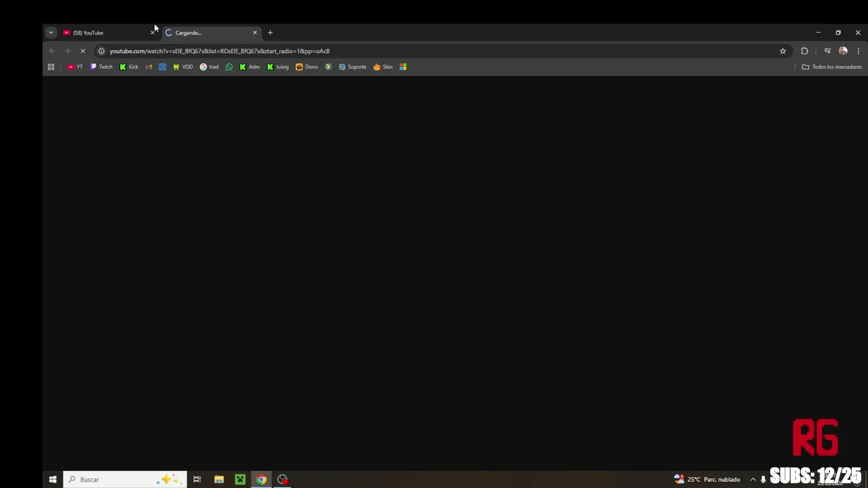Click the Buscar taskbar search box
Image resolution: width=868 pixels, height=488 pixels.
coord(125,479)
